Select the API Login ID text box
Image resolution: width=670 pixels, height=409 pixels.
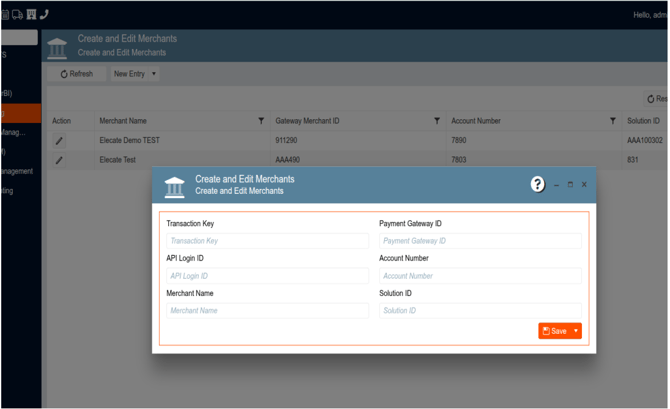click(x=267, y=276)
